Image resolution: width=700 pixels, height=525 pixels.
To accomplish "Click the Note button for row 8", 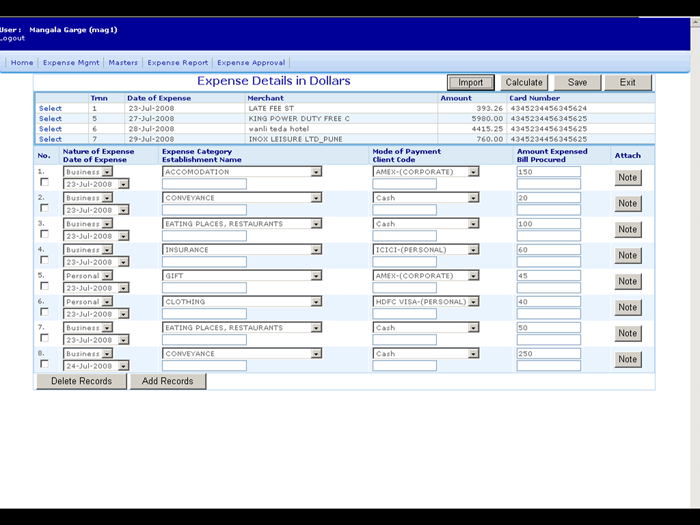I will [628, 359].
